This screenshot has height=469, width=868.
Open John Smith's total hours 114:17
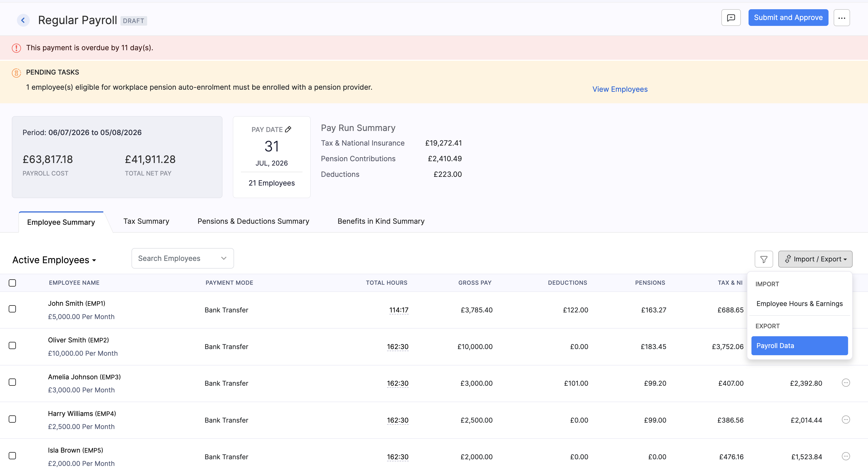[399, 310]
